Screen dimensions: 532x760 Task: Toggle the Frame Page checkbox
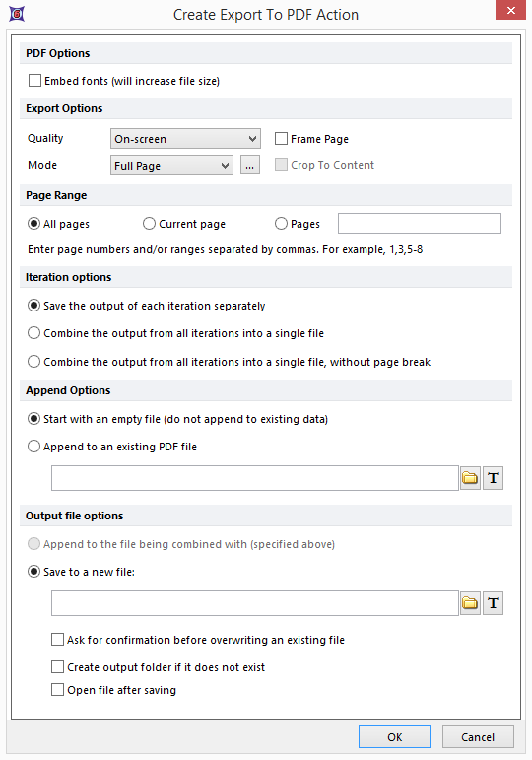coord(281,139)
